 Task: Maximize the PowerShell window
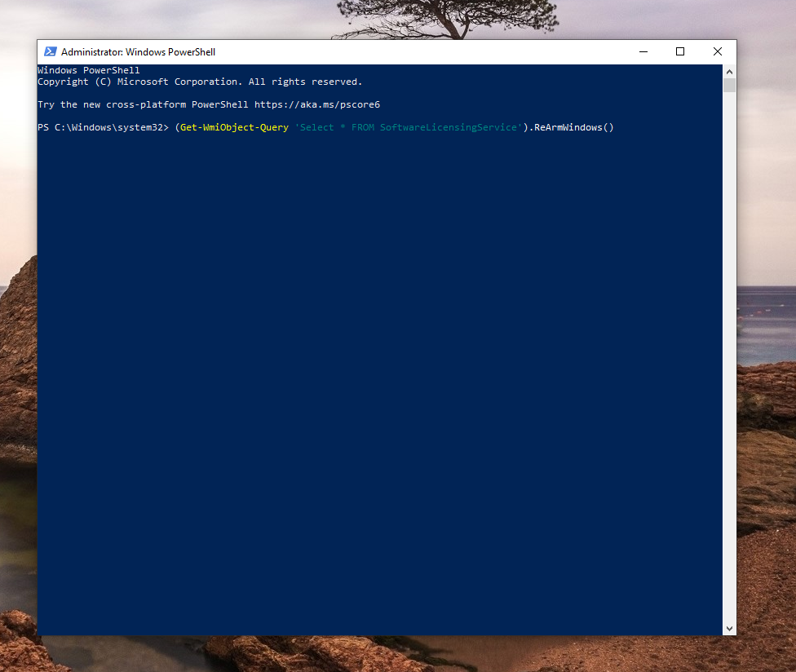point(680,51)
